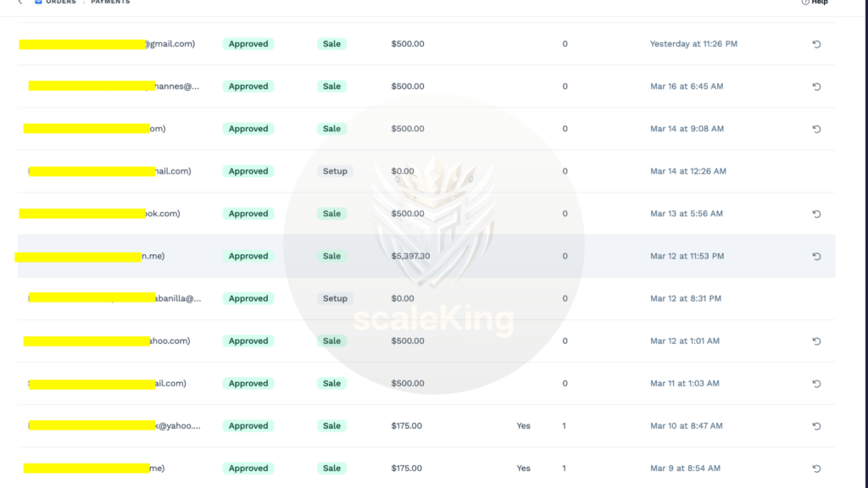Click the PAYMENTS breadcrumb

coord(110,3)
